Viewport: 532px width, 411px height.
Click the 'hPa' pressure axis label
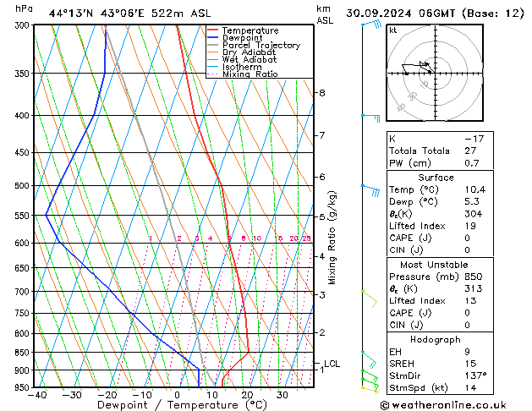pyautogui.click(x=24, y=8)
